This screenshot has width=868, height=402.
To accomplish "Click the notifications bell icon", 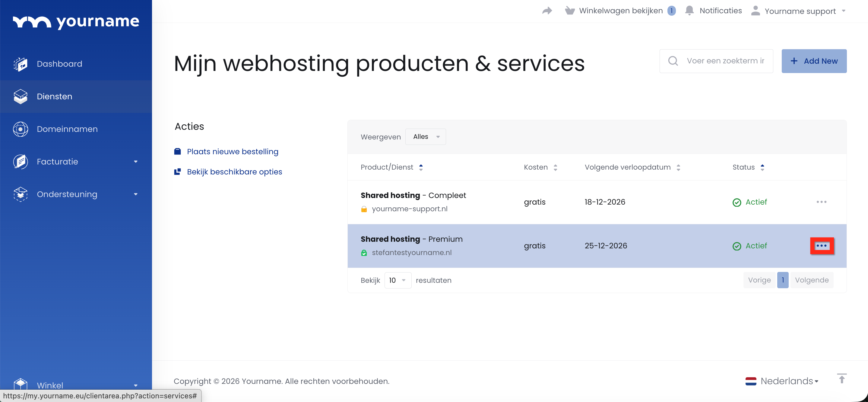I will point(689,11).
